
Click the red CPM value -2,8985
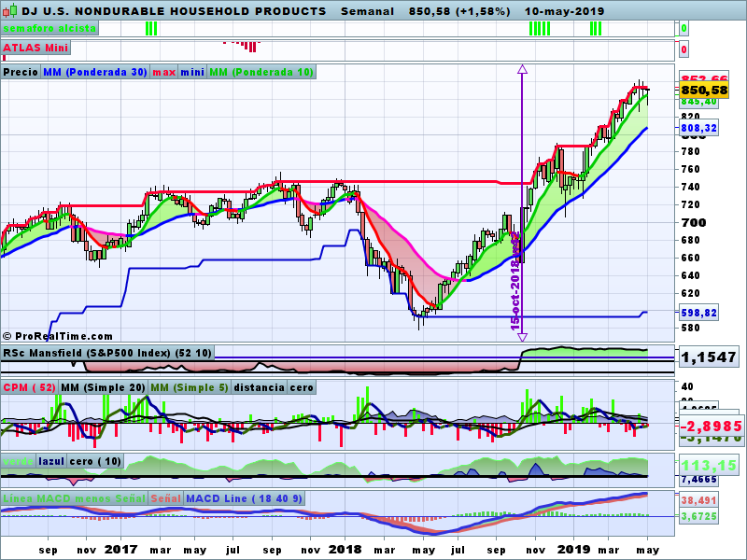click(x=711, y=426)
